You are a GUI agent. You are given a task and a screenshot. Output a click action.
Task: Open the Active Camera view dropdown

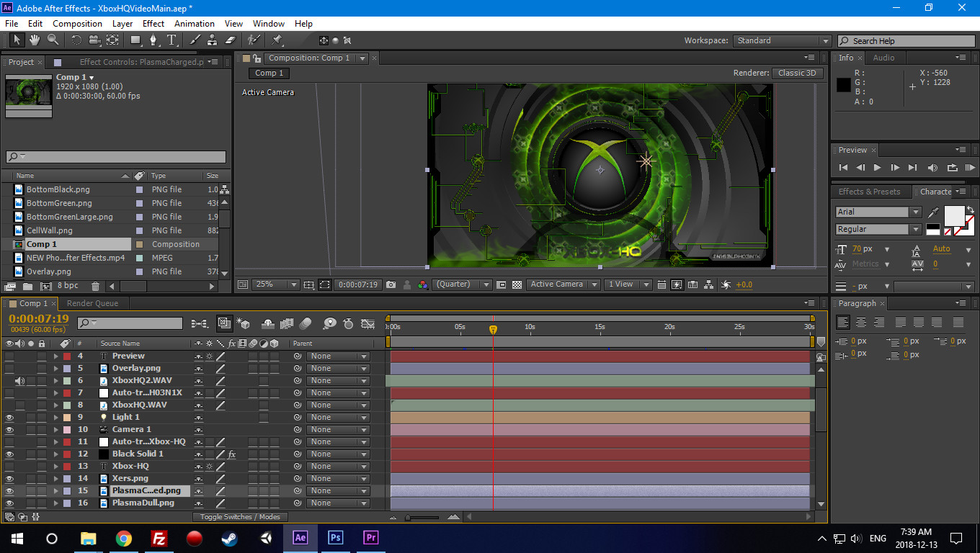tap(563, 284)
